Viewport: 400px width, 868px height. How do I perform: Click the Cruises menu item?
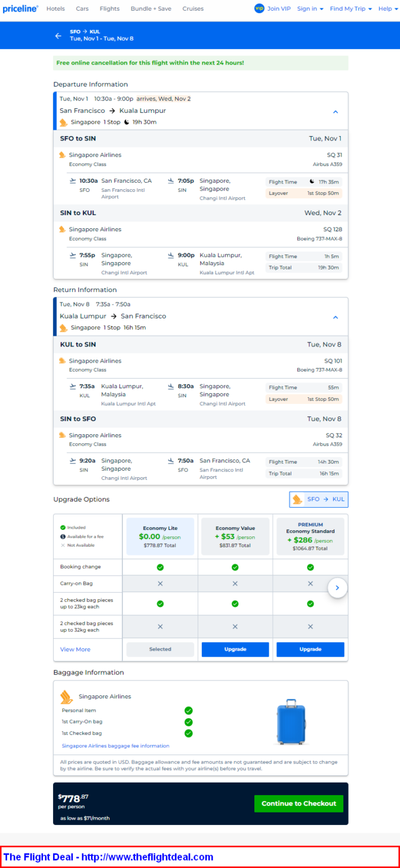193,9
